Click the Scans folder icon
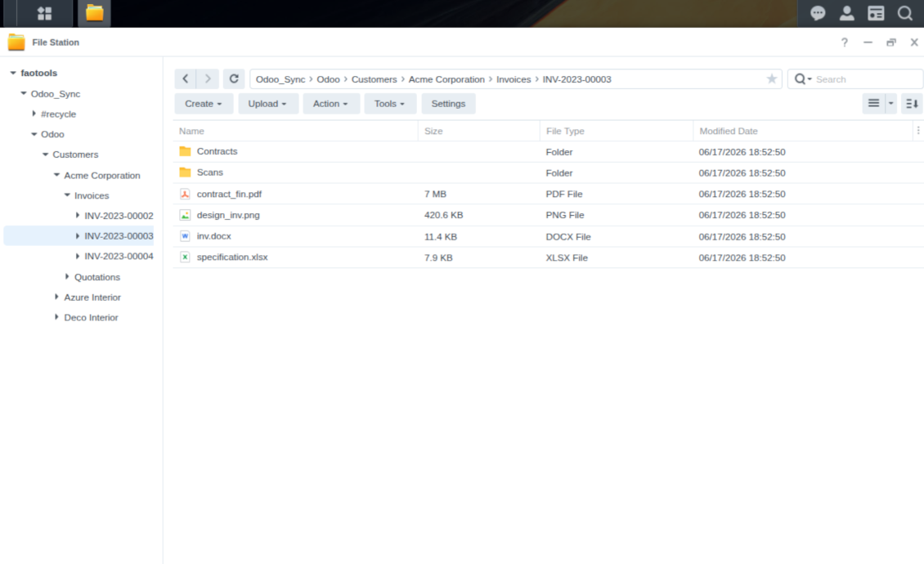 coord(185,172)
